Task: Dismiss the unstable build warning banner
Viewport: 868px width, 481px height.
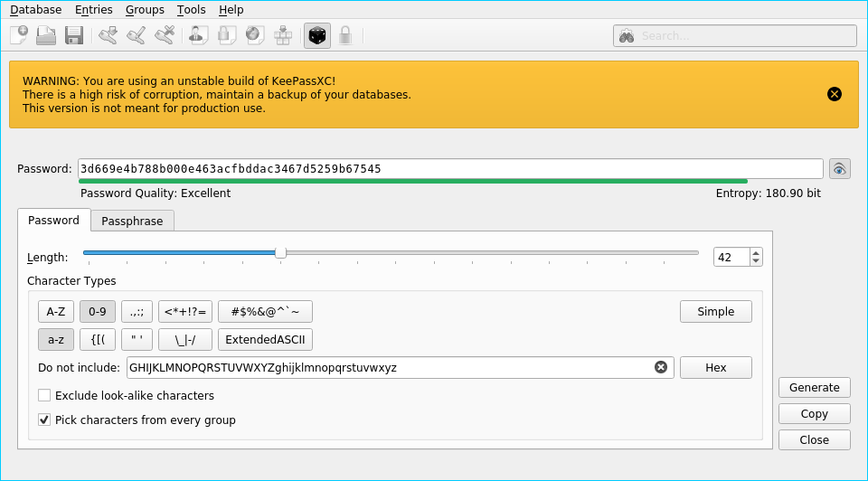Action: click(835, 94)
